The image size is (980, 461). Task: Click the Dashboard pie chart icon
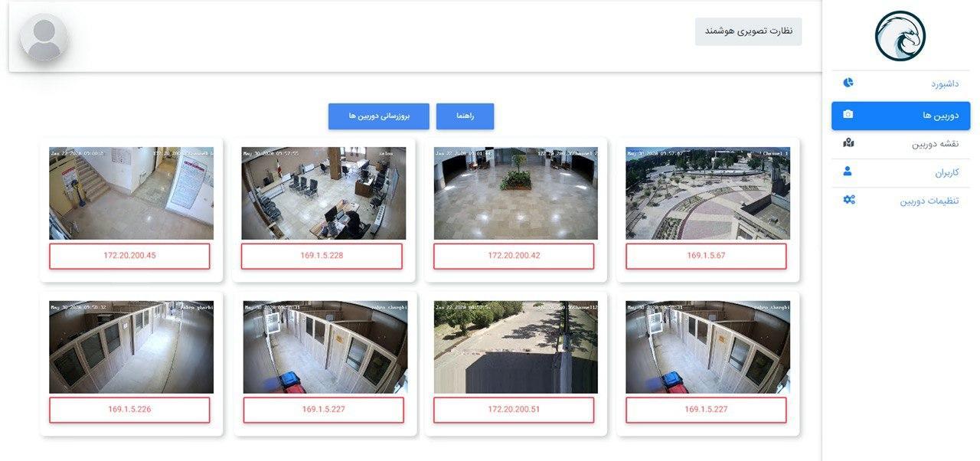click(848, 83)
